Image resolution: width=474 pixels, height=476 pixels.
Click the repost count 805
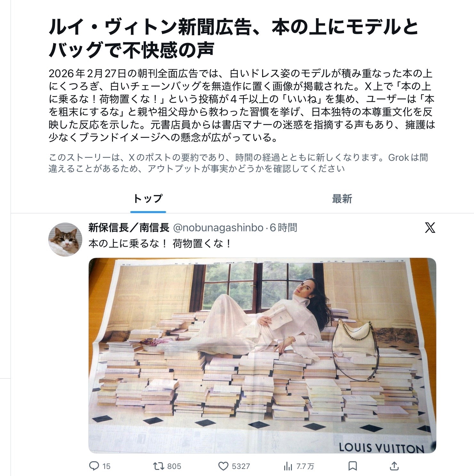click(174, 466)
